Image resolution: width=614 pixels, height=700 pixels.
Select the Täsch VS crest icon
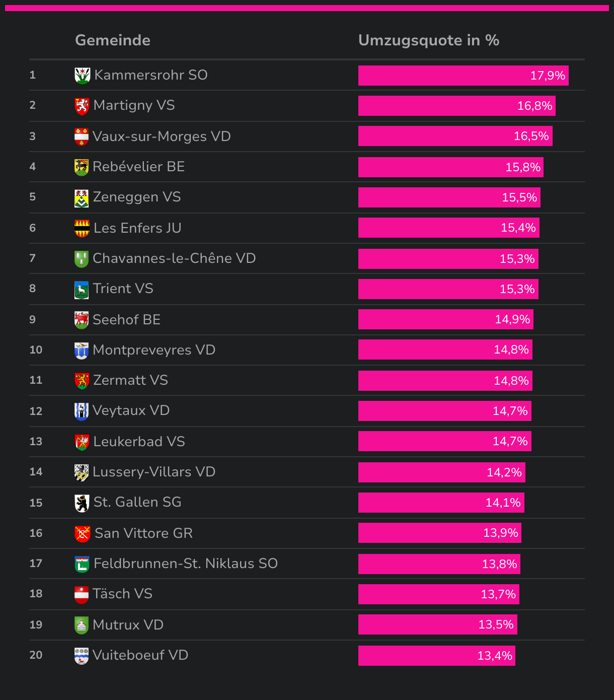pos(82,594)
